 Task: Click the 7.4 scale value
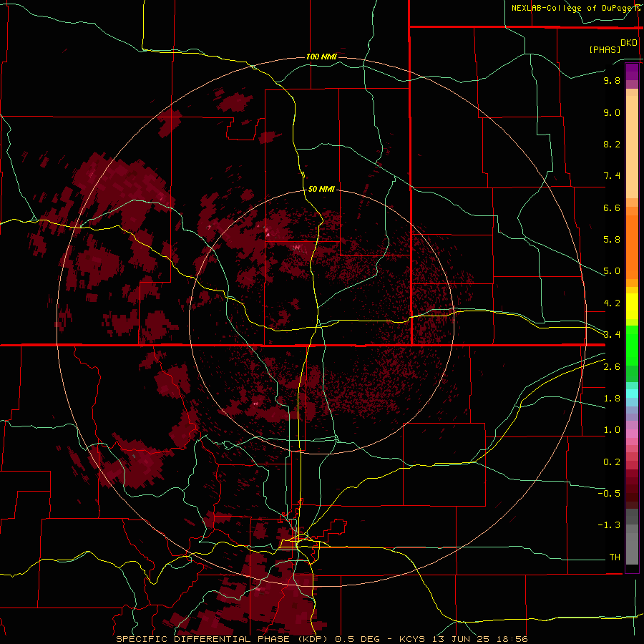(612, 176)
